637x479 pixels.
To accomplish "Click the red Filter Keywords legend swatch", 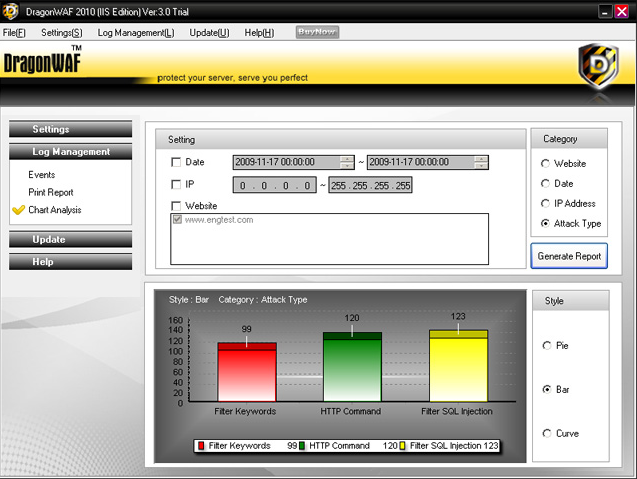I will [x=201, y=446].
